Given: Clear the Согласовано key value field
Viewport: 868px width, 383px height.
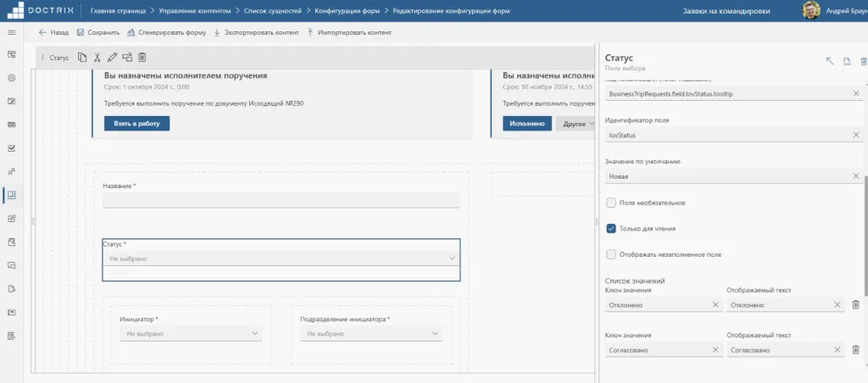Looking at the screenshot, I should point(715,350).
